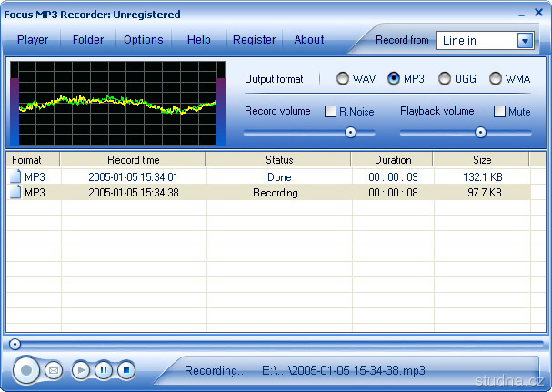Screen dimensions: 552x392
Task: Click the file icon of the 15:34:38 recording
Action: [15, 192]
